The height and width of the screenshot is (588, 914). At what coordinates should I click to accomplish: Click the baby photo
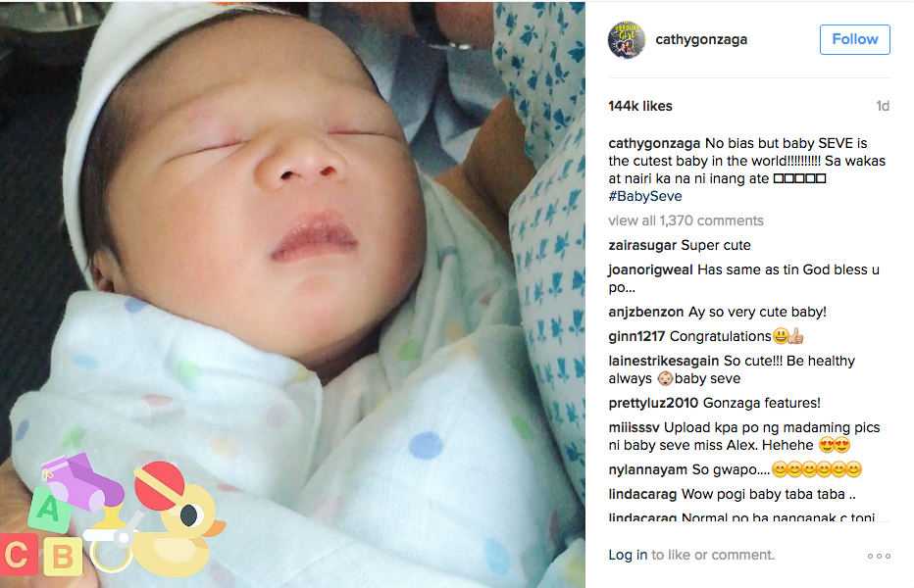tap(292, 294)
